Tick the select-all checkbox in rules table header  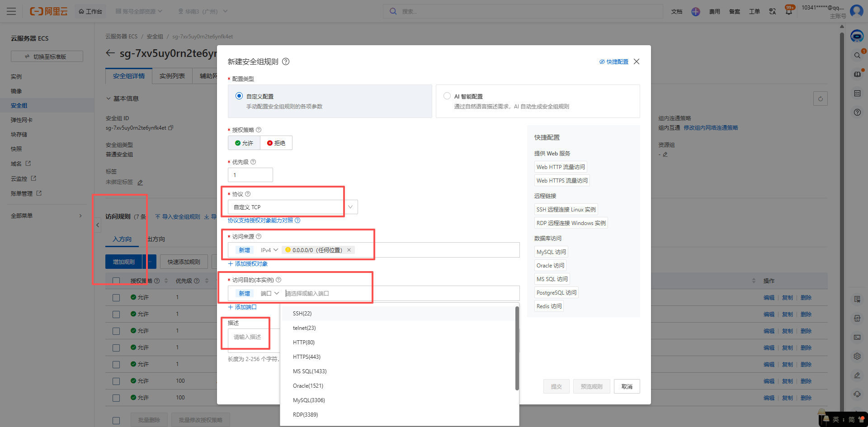coord(116,281)
